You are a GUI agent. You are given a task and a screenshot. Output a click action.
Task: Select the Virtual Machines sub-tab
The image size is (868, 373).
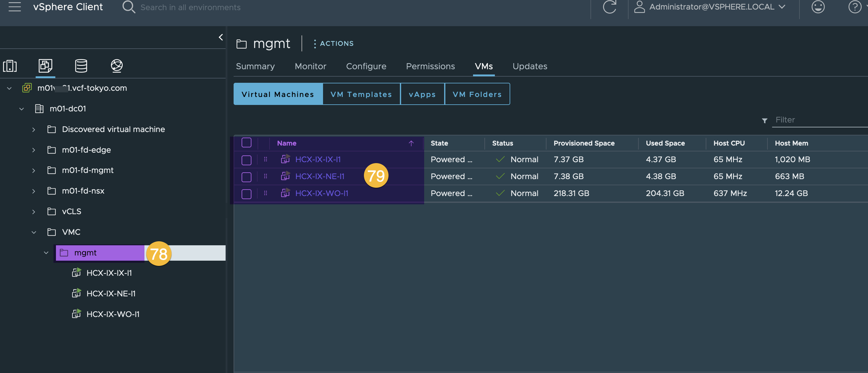[278, 94]
